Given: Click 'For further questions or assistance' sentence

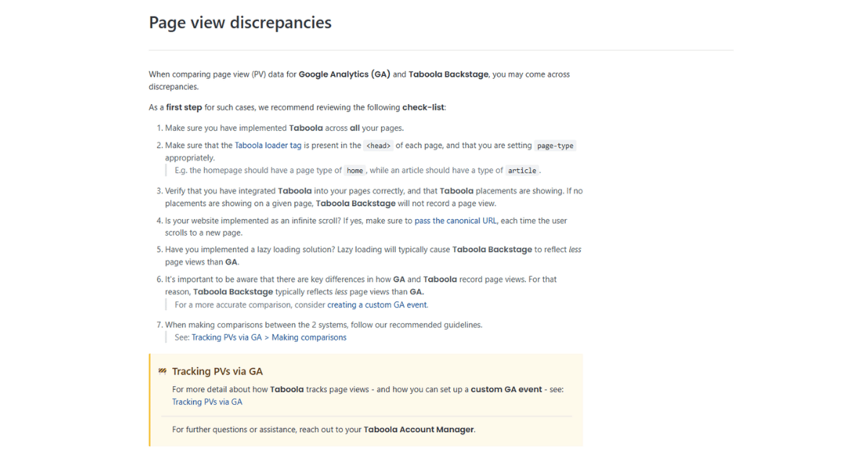Looking at the screenshot, I should [323, 429].
